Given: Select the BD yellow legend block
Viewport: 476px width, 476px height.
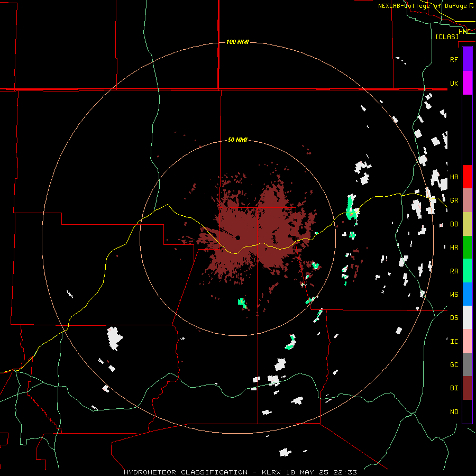Looking at the screenshot, I should click(x=467, y=224).
